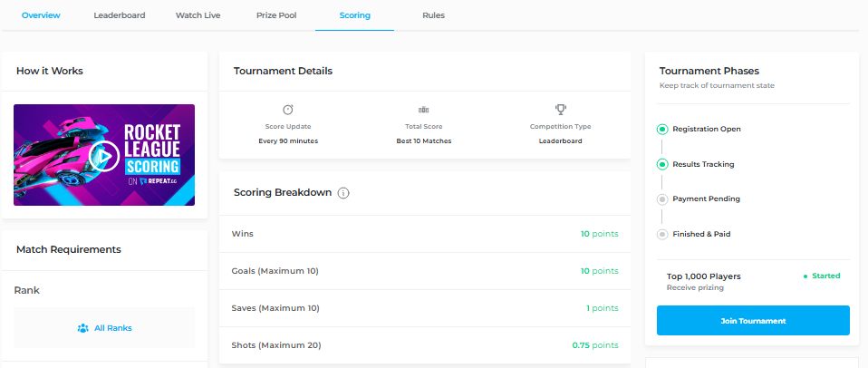Click the 1 points Saves value
868x368 pixels.
(x=603, y=308)
